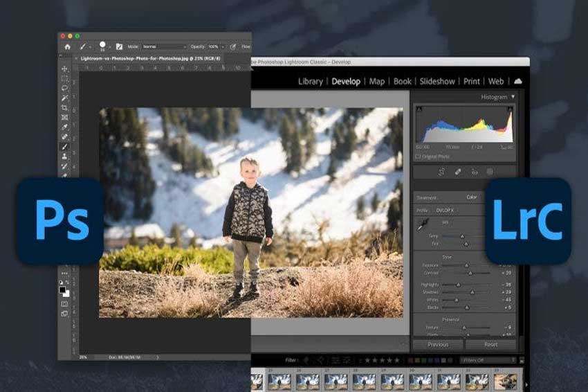The width and height of the screenshot is (588, 392).
Task: Select the Brush tool in left toolbar
Action: [64, 147]
